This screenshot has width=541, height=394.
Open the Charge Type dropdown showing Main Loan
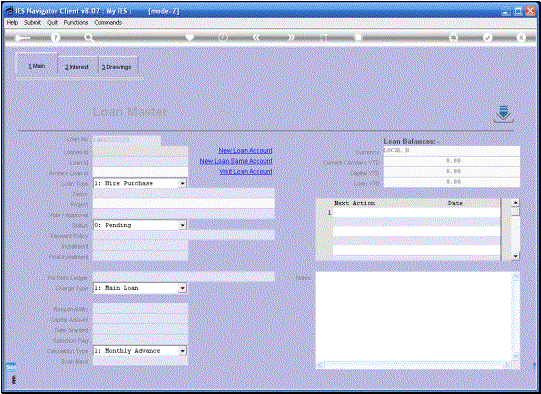(x=140, y=288)
